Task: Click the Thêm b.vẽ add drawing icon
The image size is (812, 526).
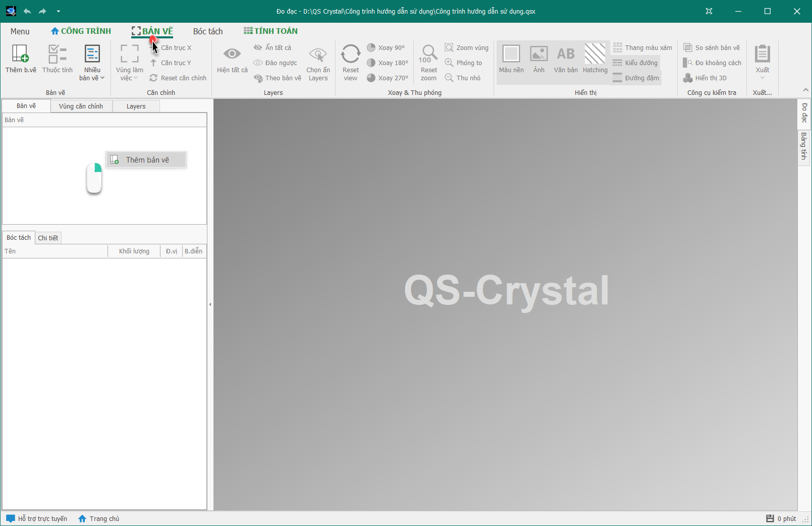Action: click(21, 58)
